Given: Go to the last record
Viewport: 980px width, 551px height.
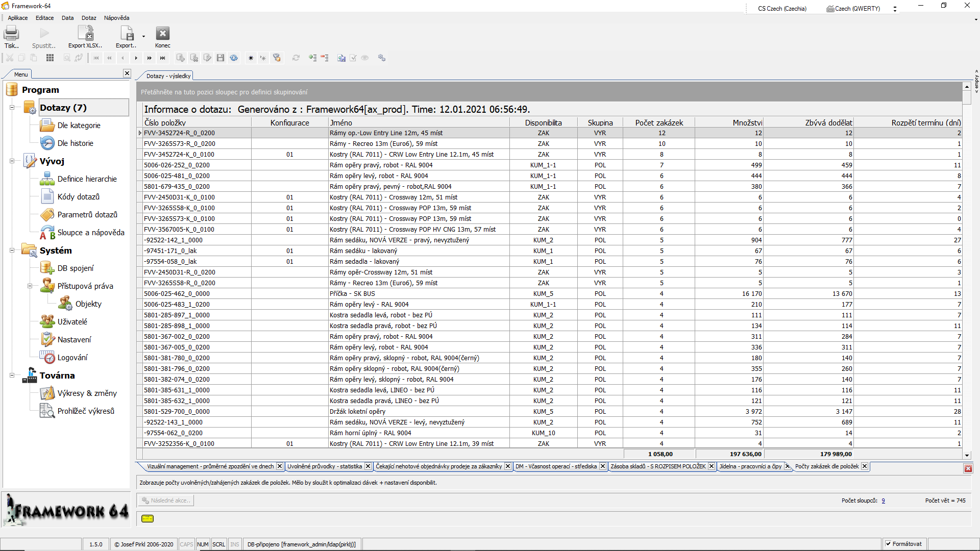Looking at the screenshot, I should (x=162, y=58).
